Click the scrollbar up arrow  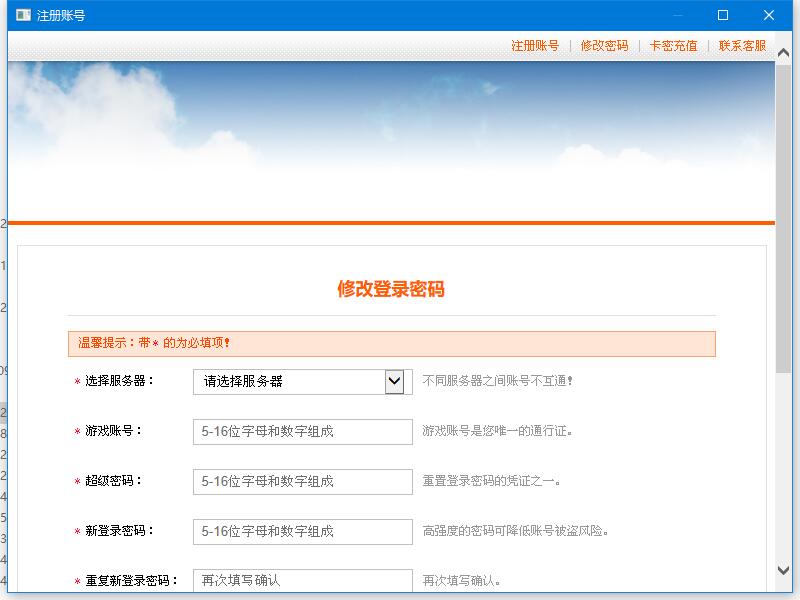coord(784,53)
